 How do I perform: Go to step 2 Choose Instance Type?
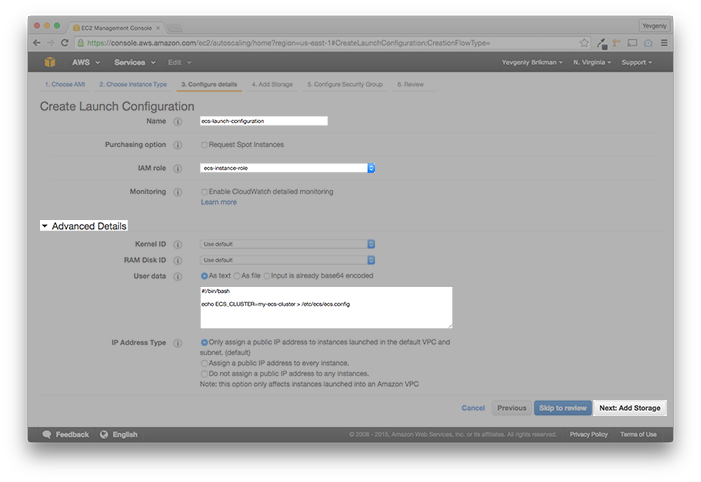coord(133,85)
